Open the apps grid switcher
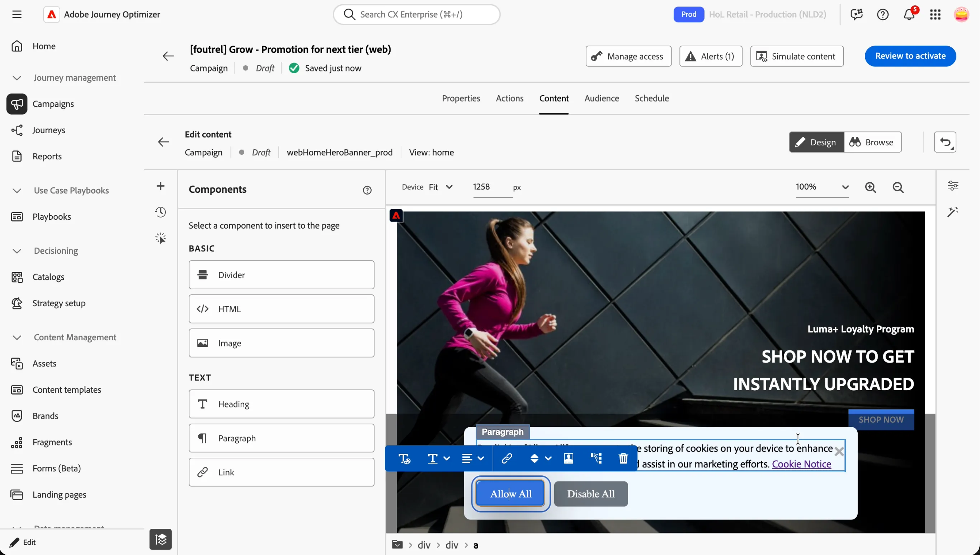Screen dimensions: 980x555 pos(935,14)
